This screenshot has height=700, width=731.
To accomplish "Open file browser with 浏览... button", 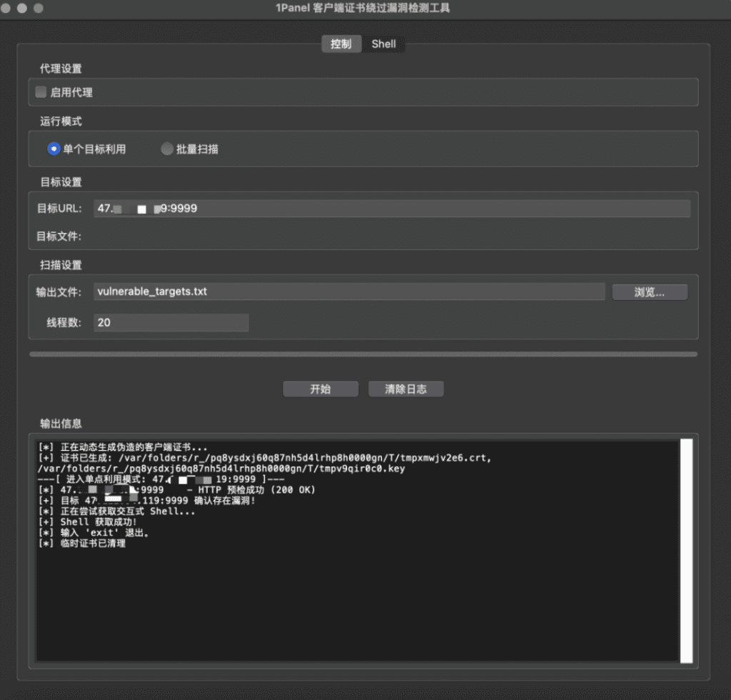I will 650,292.
